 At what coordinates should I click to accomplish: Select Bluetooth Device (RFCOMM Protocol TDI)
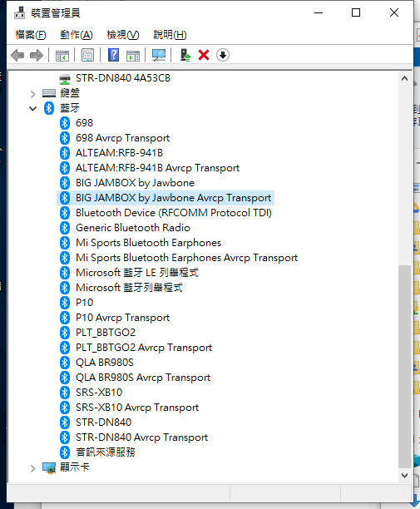(x=174, y=213)
